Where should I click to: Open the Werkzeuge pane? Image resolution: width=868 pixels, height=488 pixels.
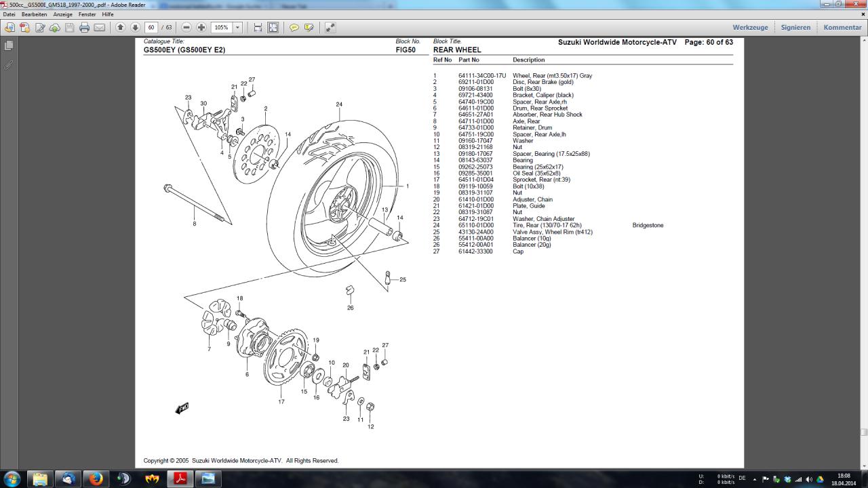pos(750,28)
